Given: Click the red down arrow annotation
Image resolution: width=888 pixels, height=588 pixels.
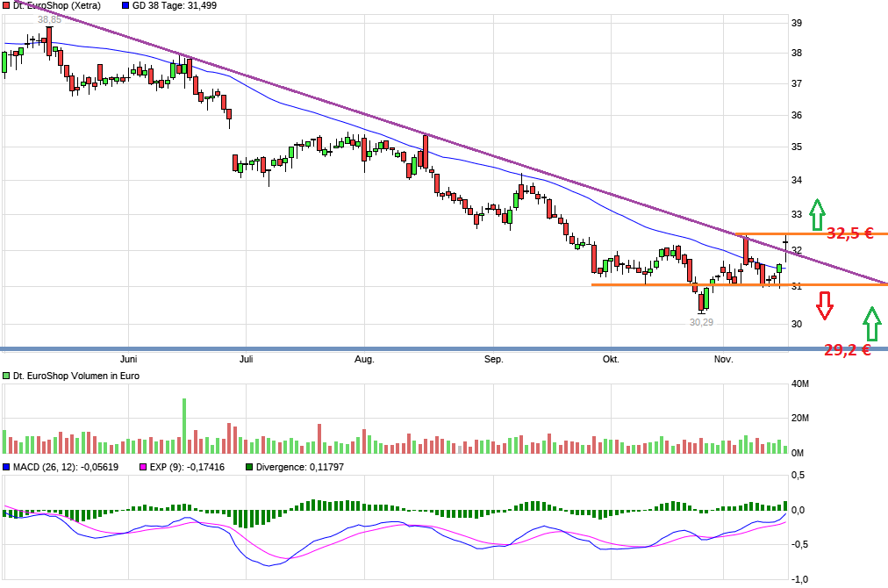Looking at the screenshot, I should pos(823,305).
